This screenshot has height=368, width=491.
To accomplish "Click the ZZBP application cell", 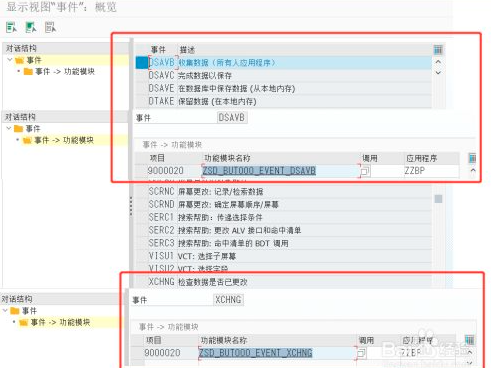I will [431, 171].
